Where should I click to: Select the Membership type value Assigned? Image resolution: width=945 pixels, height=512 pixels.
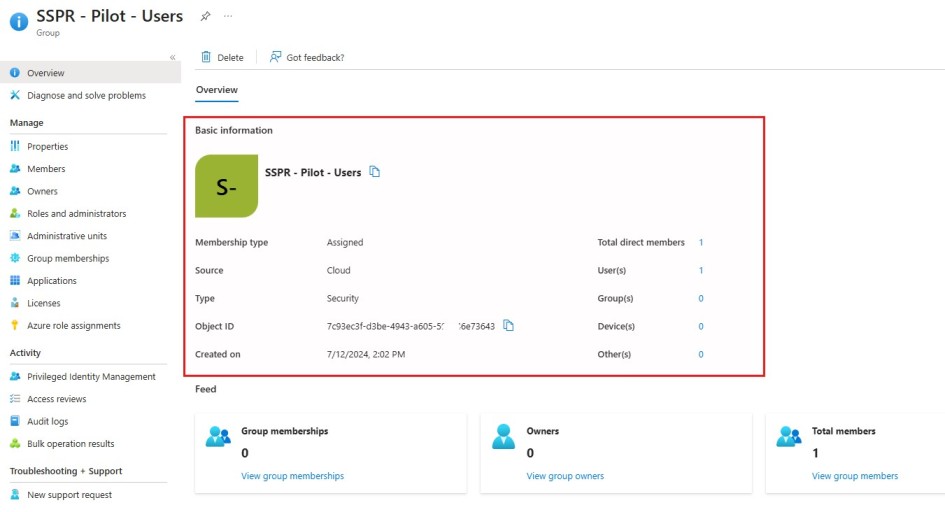pos(345,242)
